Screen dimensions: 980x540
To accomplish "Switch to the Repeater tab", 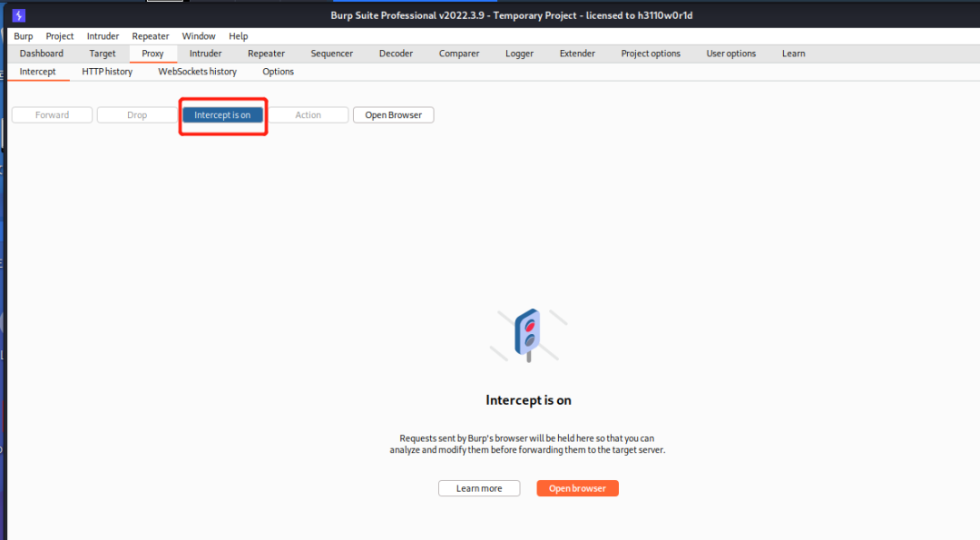I will (266, 53).
